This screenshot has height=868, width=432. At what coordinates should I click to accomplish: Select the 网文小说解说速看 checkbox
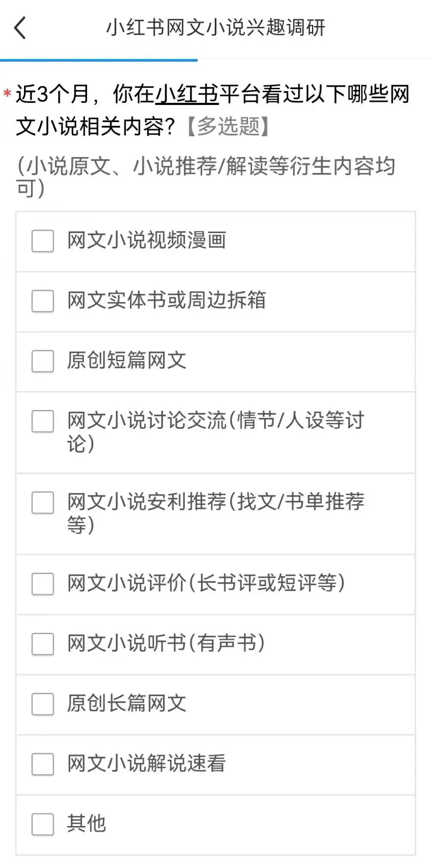(43, 764)
